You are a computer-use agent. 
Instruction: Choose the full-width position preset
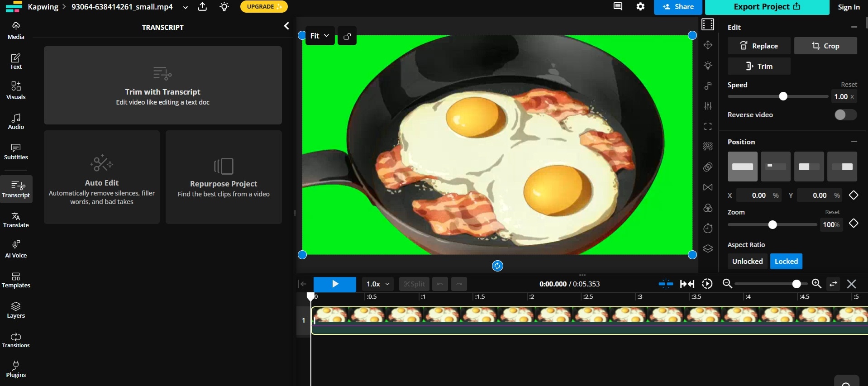pyautogui.click(x=742, y=167)
